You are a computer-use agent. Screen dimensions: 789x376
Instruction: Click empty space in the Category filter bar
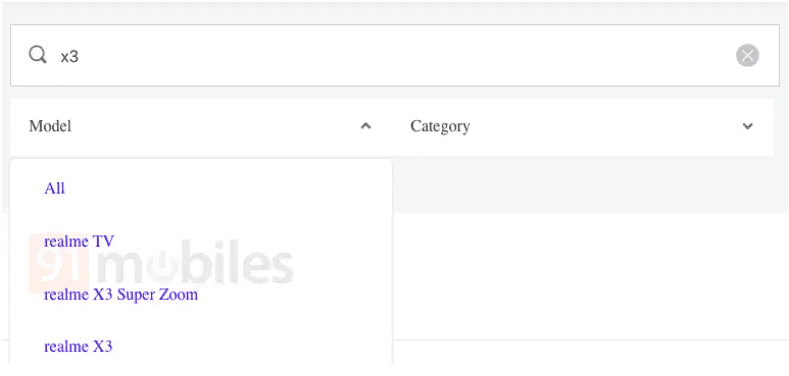(604, 126)
